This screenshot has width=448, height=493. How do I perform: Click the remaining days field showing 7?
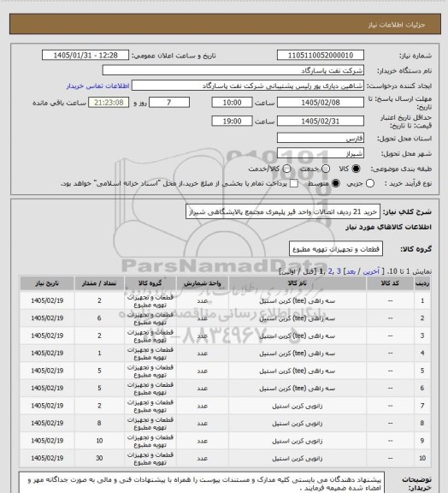click(x=169, y=103)
